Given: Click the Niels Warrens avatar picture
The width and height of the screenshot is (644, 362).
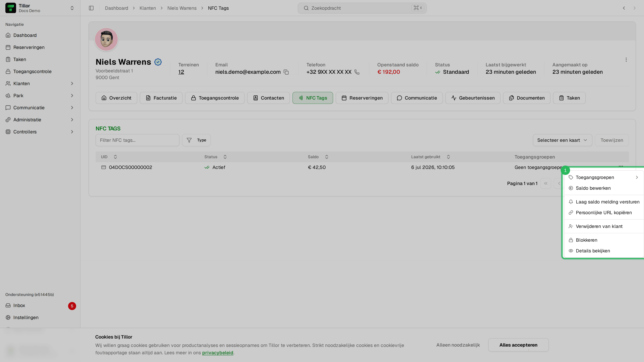Looking at the screenshot, I should point(106,39).
